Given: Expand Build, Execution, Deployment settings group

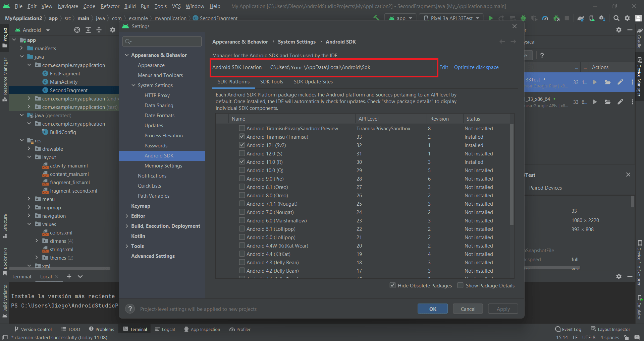Looking at the screenshot, I should tap(127, 226).
